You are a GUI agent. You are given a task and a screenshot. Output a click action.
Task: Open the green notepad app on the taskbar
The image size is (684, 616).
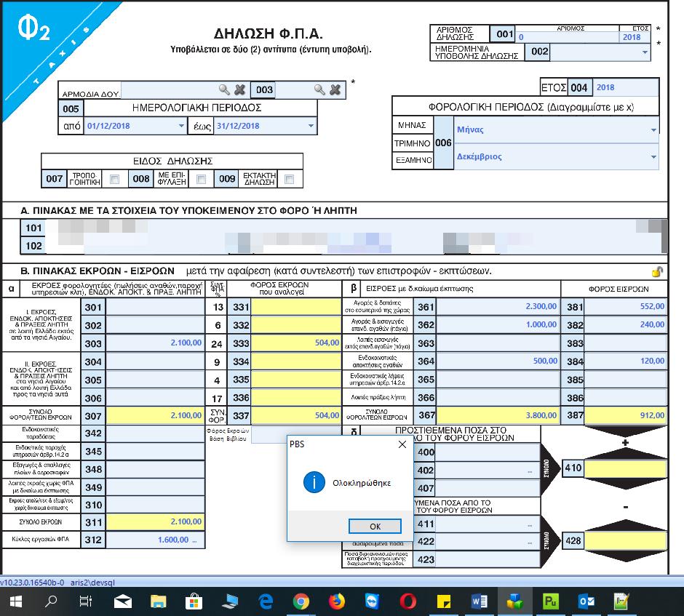click(621, 602)
